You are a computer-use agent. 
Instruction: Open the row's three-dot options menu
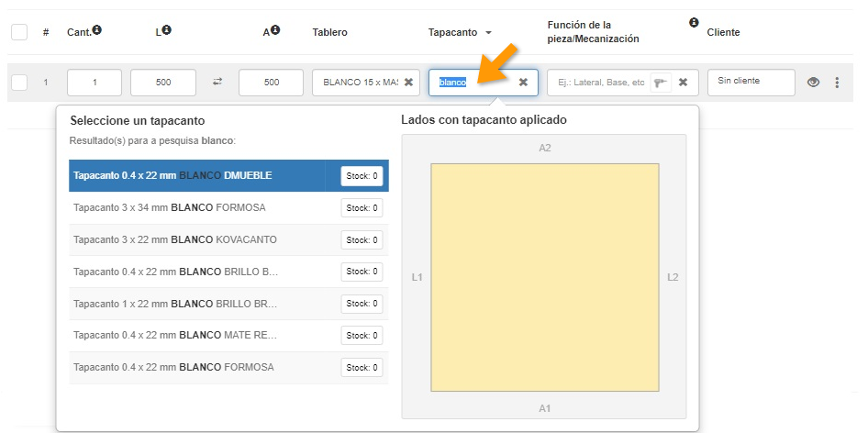pos(837,83)
